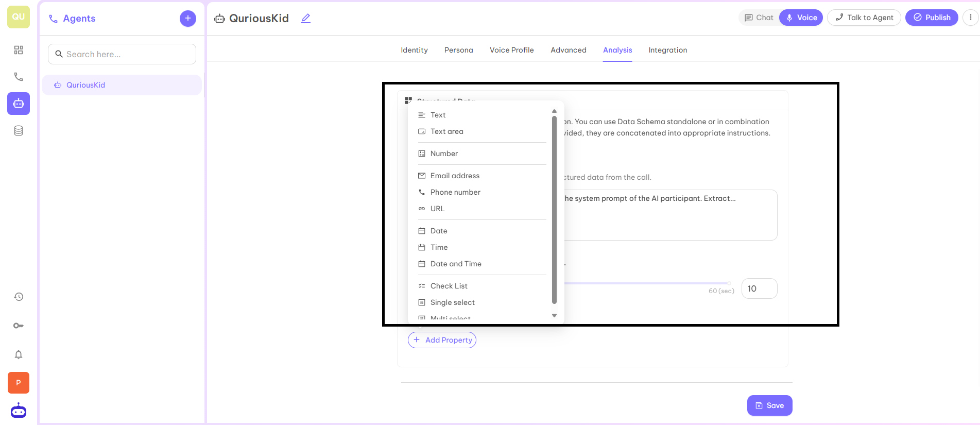Add a new agent with plus icon
Viewport: 980px width, 425px height.
(188, 19)
